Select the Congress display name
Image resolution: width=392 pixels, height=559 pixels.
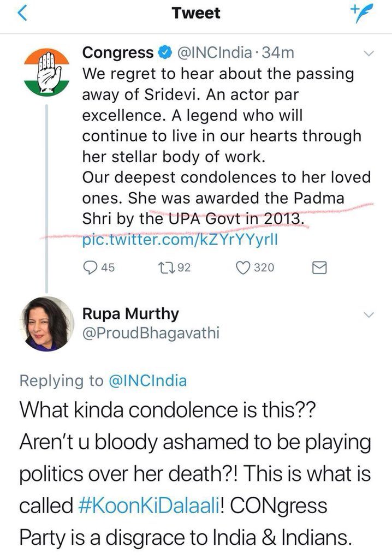118,53
